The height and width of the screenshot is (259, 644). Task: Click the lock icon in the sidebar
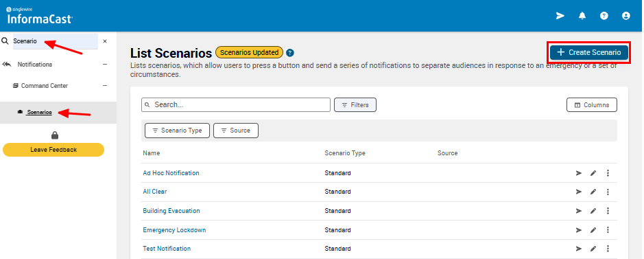pyautogui.click(x=55, y=135)
